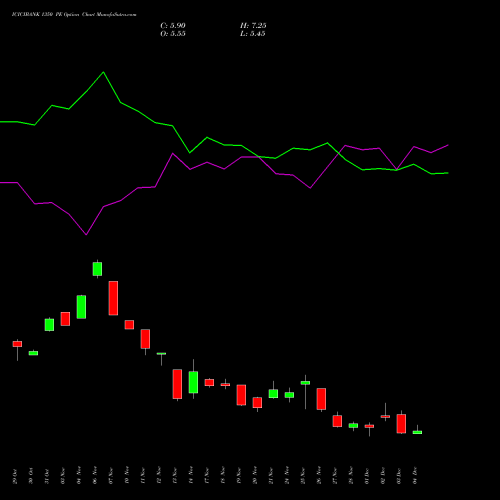Click the small green candle above 30 Oct
The height and width of the screenshot is (500, 500).
pyautogui.click(x=33, y=353)
